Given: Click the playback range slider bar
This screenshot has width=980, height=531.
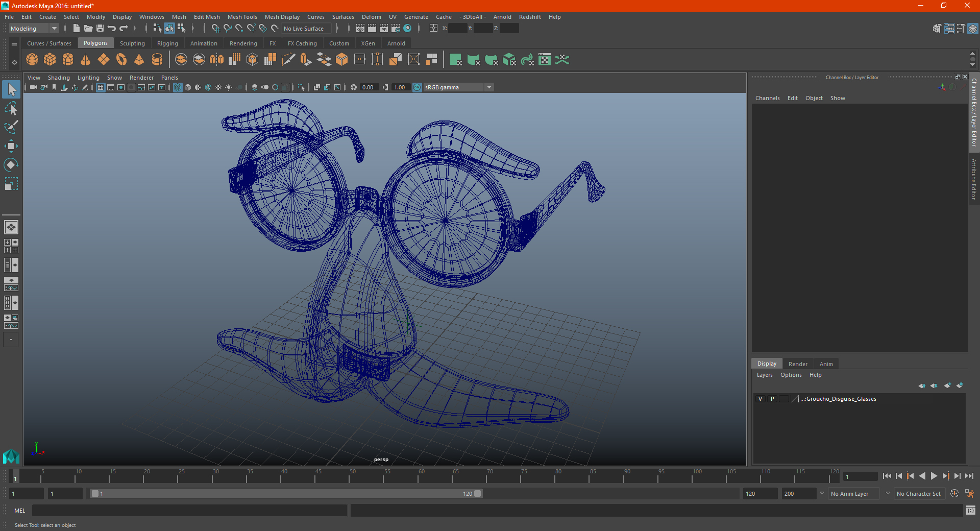Looking at the screenshot, I should 286,494.
